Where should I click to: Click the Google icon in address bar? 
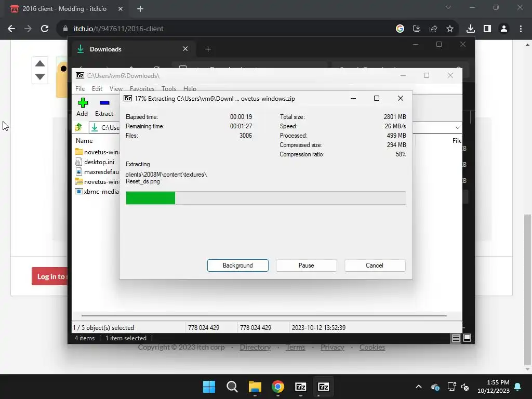tap(400, 29)
